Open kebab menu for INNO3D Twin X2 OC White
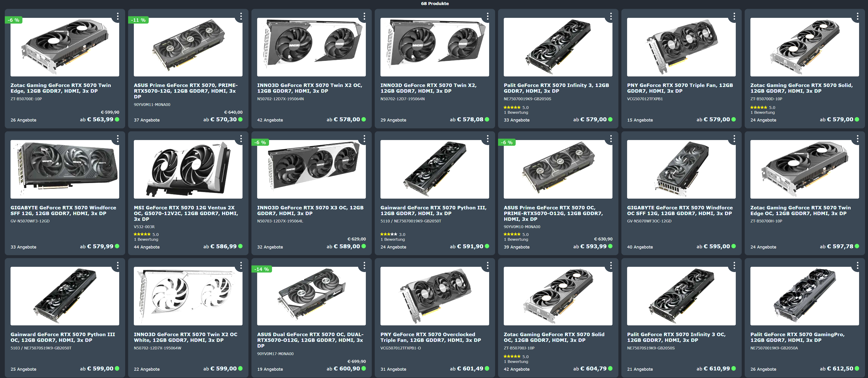Screen dimensions: 868x378 point(241,265)
